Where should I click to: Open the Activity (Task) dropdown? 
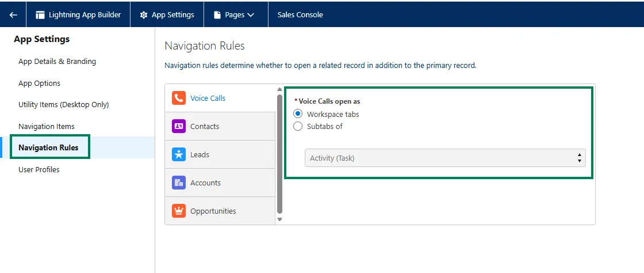445,158
